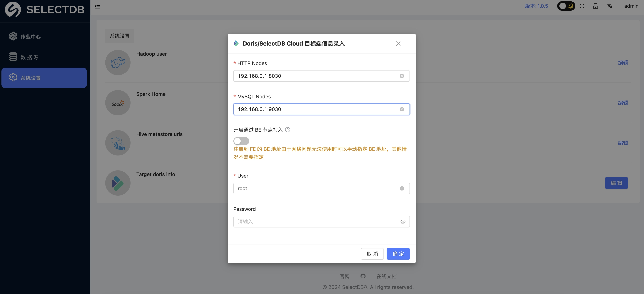Screen dimensions: 644x294
Task: Focus the Password input field
Action: (x=321, y=222)
